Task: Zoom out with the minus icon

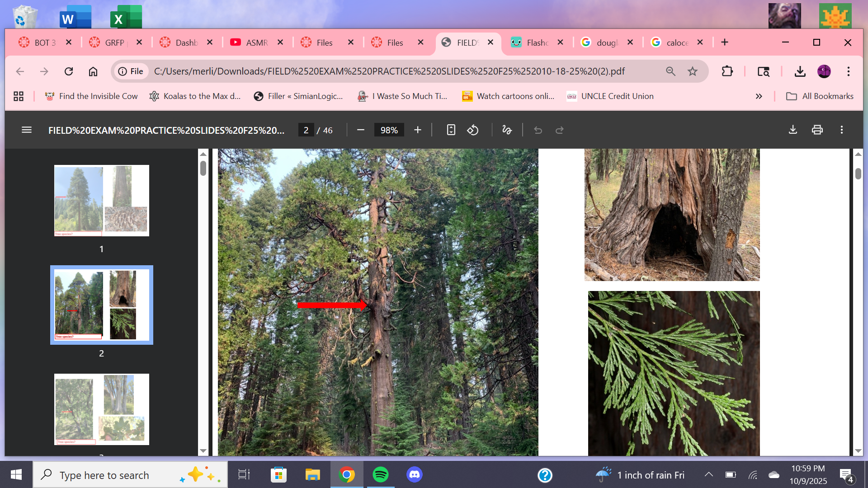Action: [x=360, y=130]
